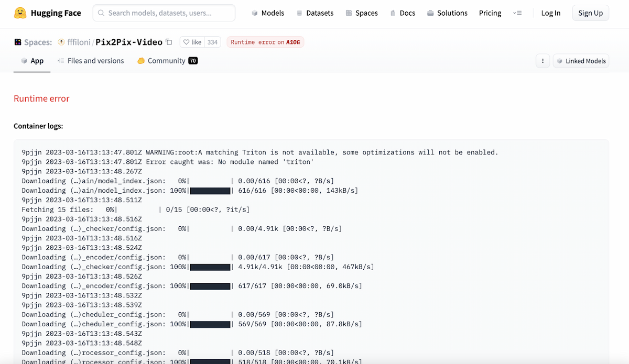The height and width of the screenshot is (364, 629).
Task: Click the heart icon on like button
Action: click(x=186, y=42)
